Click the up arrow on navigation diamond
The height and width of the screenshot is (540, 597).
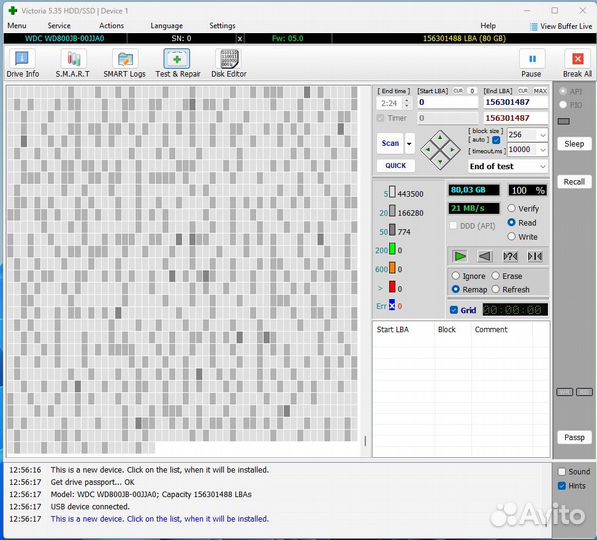(x=440, y=137)
